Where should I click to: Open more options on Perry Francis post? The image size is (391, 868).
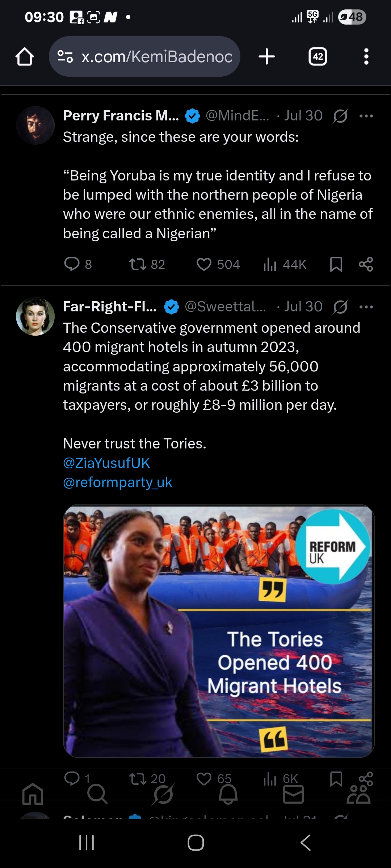click(x=366, y=116)
